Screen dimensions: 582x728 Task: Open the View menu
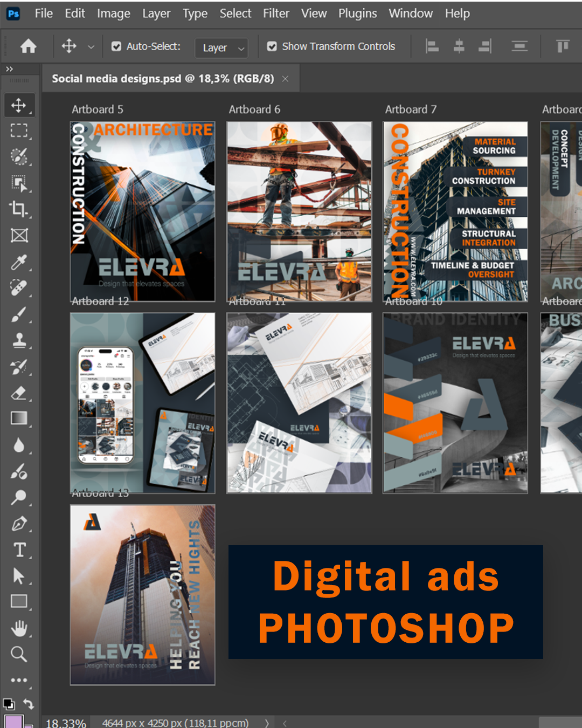(x=314, y=13)
